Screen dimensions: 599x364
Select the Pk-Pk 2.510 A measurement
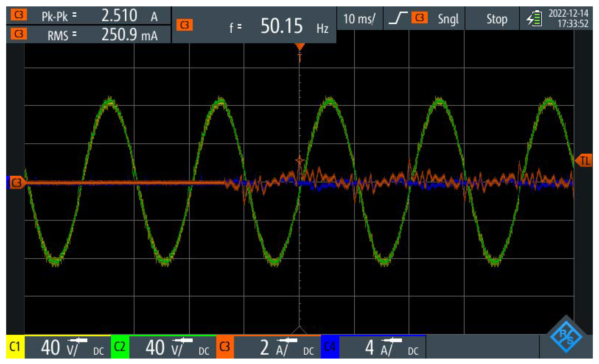[x=88, y=15]
